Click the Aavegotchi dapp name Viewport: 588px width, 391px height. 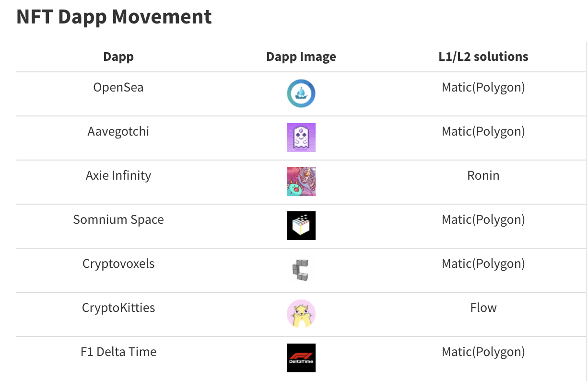pyautogui.click(x=118, y=132)
